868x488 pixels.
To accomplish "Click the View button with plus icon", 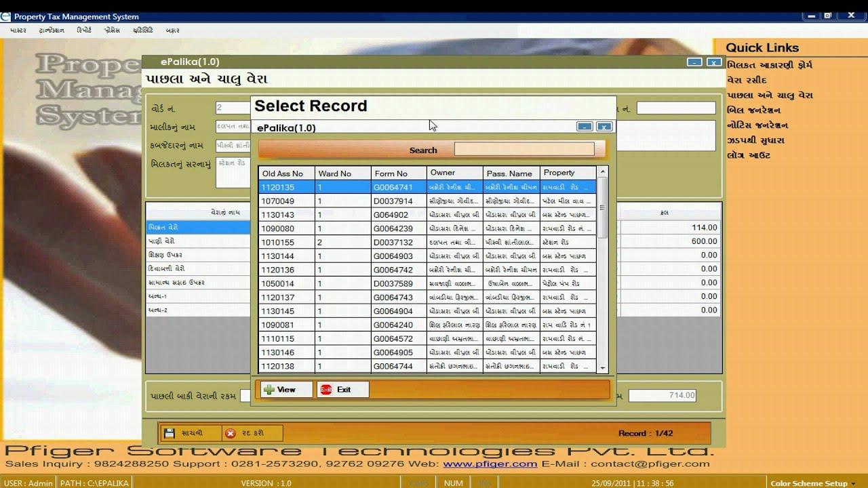I will pyautogui.click(x=286, y=389).
